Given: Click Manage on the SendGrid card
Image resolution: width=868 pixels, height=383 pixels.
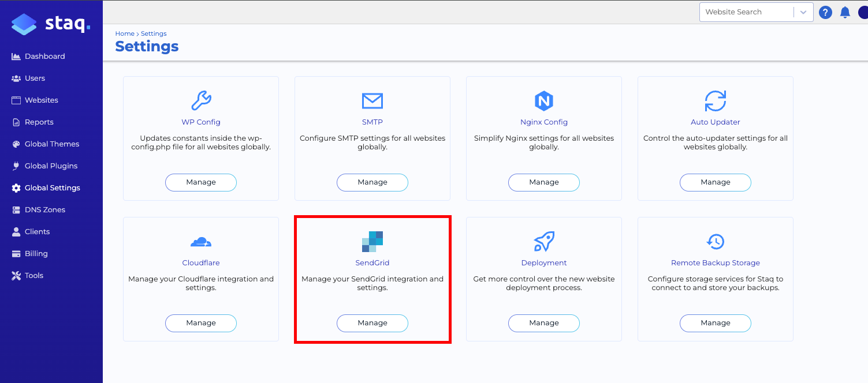Looking at the screenshot, I should [x=372, y=323].
